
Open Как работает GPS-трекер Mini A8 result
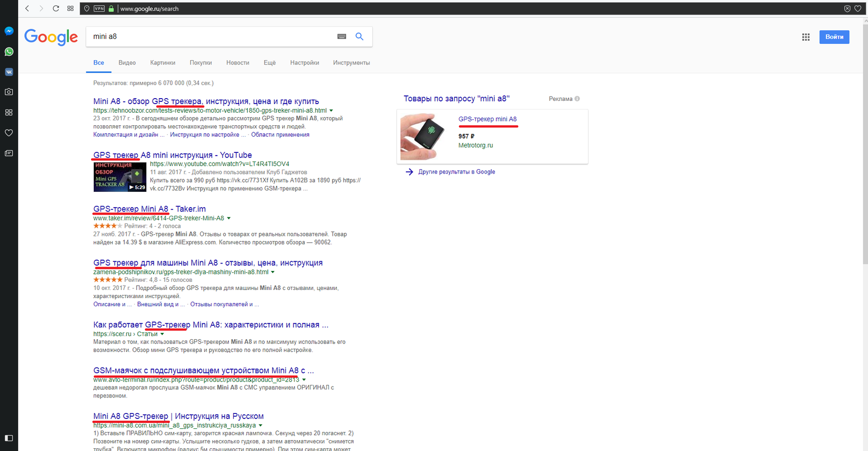(210, 325)
